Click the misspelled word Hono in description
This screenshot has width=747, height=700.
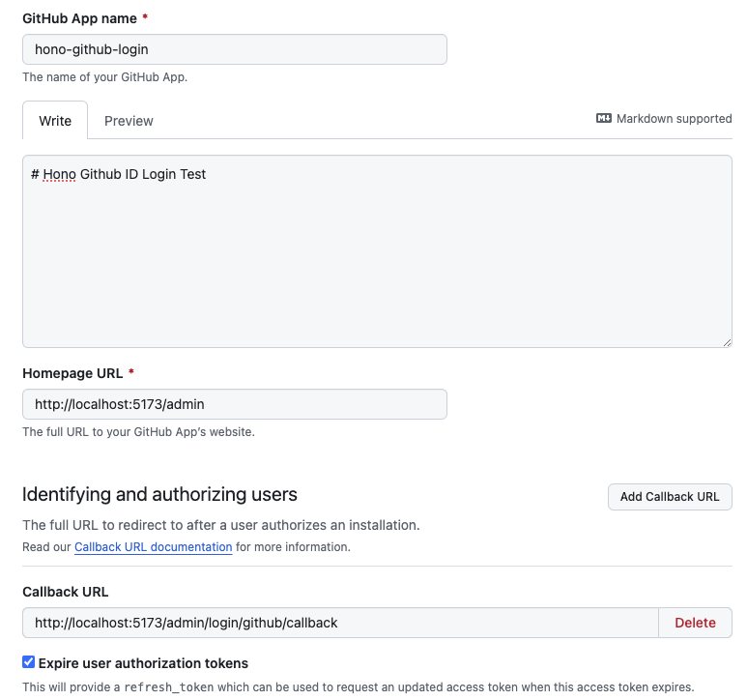pyautogui.click(x=60, y=174)
